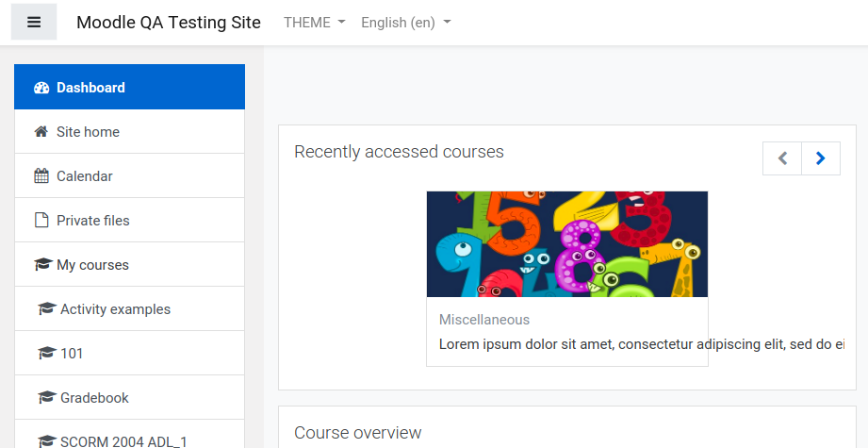Toggle the hamburger side panel button

pos(34,22)
